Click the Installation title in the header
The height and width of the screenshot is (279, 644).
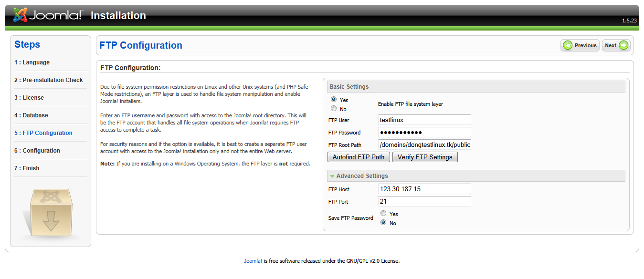click(x=118, y=16)
